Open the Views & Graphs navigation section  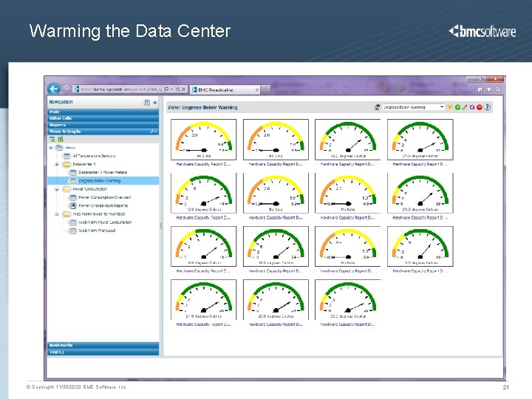103,132
